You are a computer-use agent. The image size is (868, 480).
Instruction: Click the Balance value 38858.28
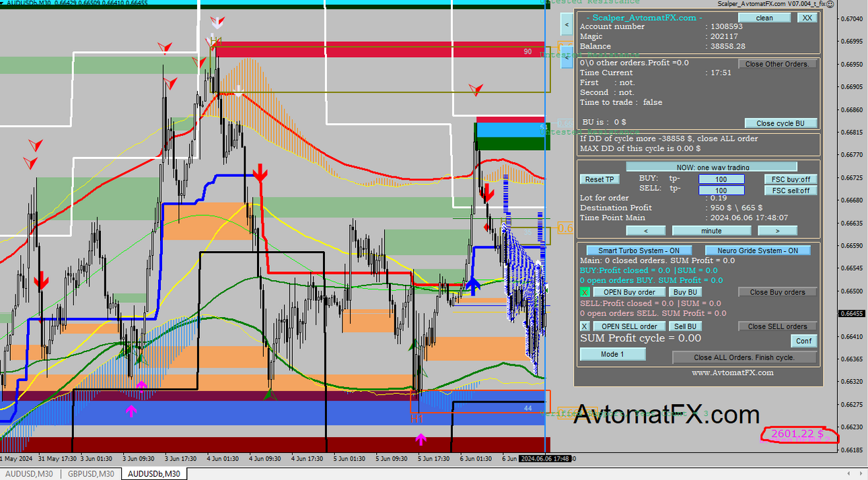(728, 46)
